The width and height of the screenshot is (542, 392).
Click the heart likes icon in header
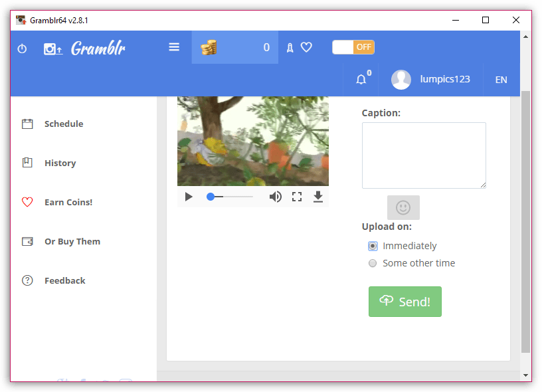pyautogui.click(x=306, y=47)
